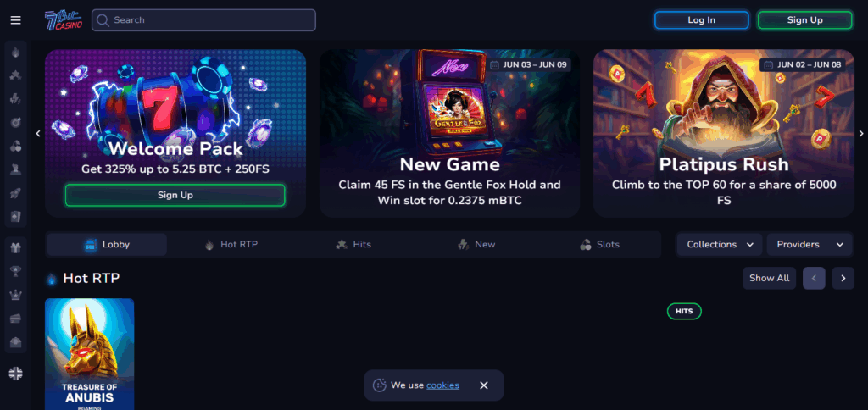The height and width of the screenshot is (410, 868).
Task: Expand the Providers dropdown
Action: (810, 245)
